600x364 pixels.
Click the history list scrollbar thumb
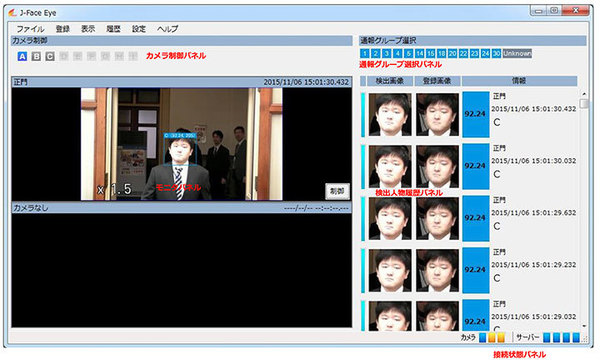tap(584, 104)
